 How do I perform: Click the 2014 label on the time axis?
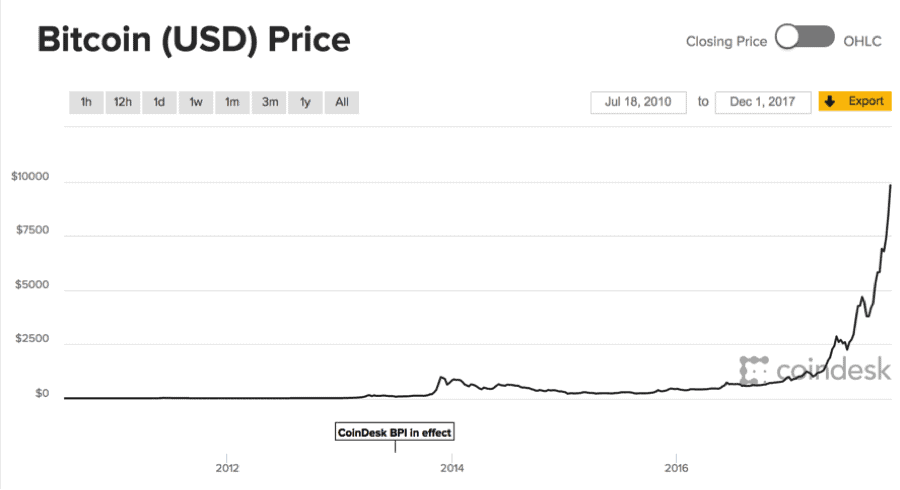coord(452,467)
